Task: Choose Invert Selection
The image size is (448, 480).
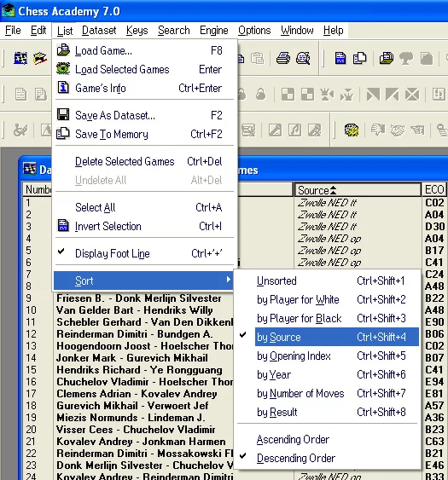Action: coord(144,226)
